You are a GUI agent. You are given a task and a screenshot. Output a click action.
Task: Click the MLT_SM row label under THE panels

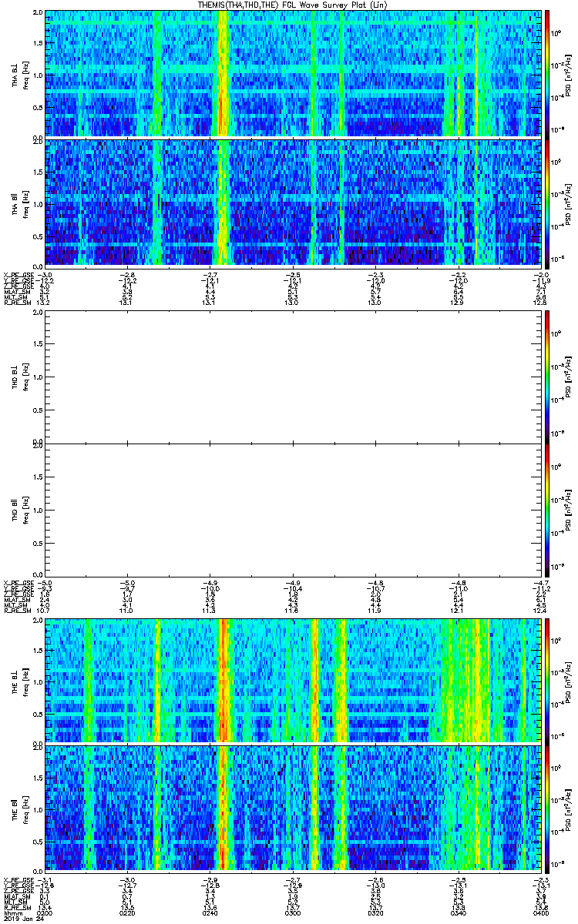point(14,902)
